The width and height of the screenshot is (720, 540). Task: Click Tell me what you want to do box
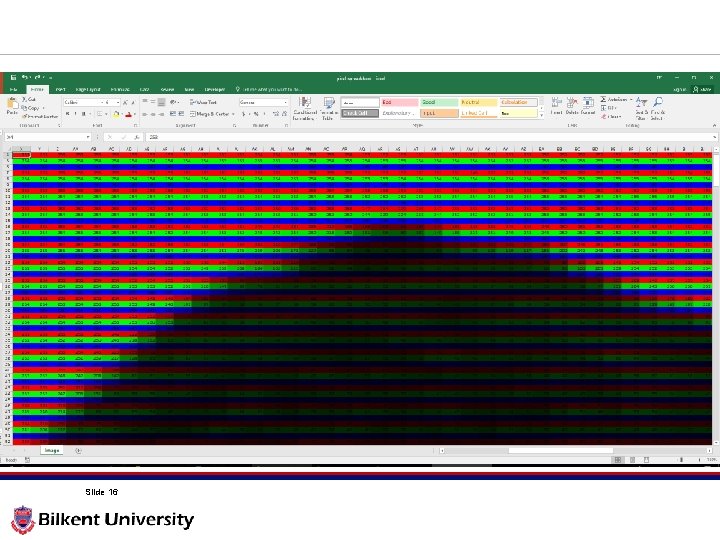coord(269,90)
